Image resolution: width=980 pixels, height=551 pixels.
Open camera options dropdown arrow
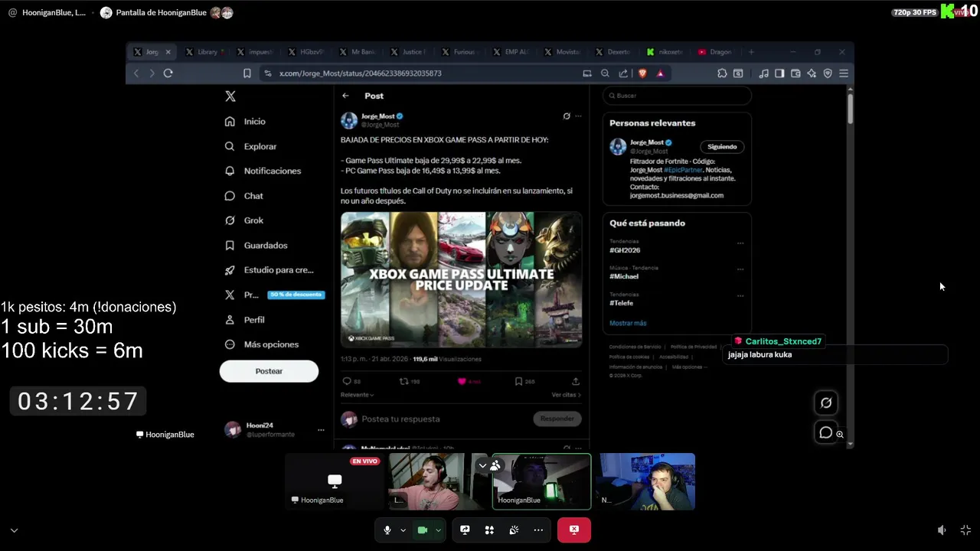(438, 530)
